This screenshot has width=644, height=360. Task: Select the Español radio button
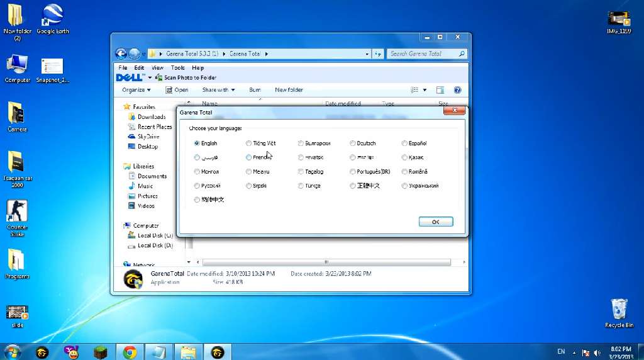tap(404, 143)
